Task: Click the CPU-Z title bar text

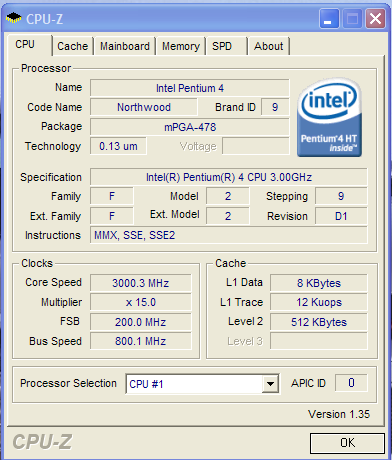Action: tap(44, 19)
